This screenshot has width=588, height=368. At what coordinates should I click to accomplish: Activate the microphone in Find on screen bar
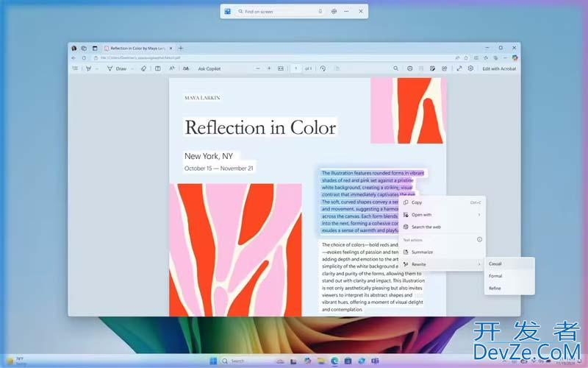[x=320, y=11]
